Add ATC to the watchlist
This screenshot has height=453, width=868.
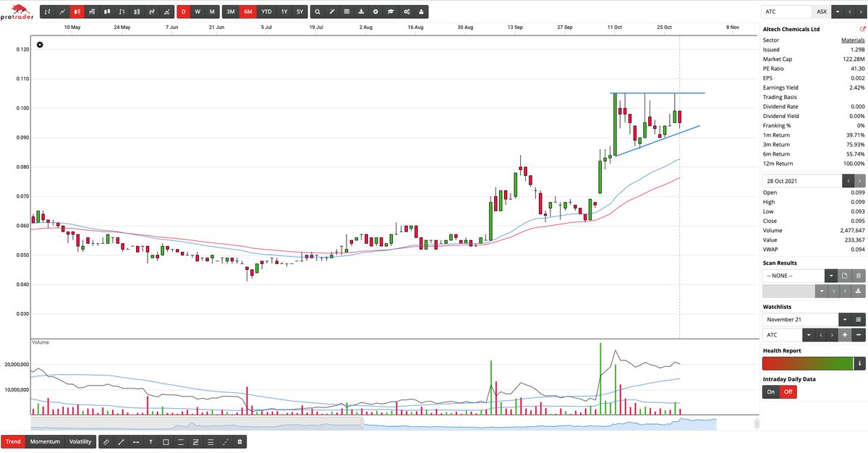[x=845, y=335]
